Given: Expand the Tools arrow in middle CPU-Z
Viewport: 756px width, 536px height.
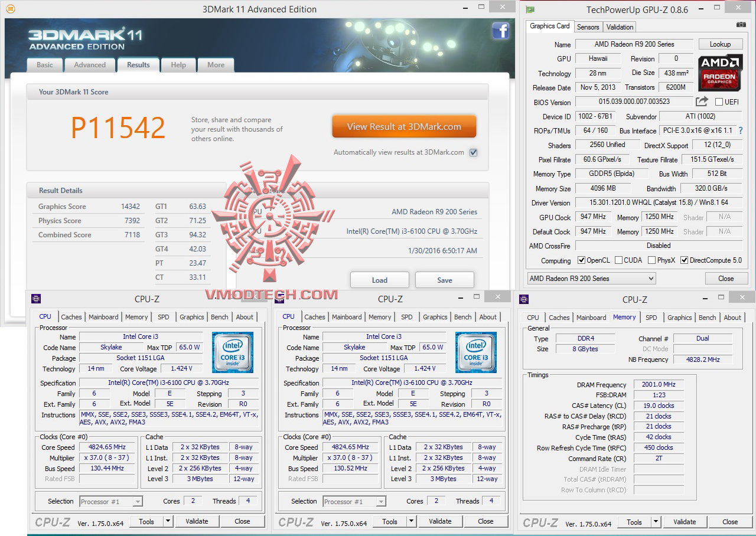Looking at the screenshot, I should tap(411, 521).
